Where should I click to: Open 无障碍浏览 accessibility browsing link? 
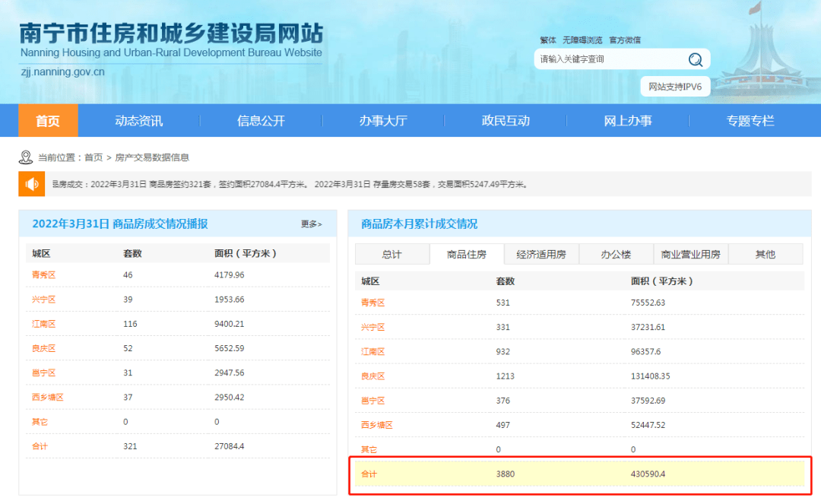click(582, 40)
